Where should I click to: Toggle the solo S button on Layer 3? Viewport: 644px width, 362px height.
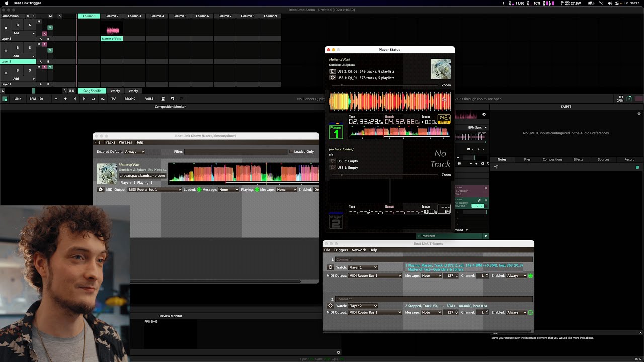click(30, 25)
